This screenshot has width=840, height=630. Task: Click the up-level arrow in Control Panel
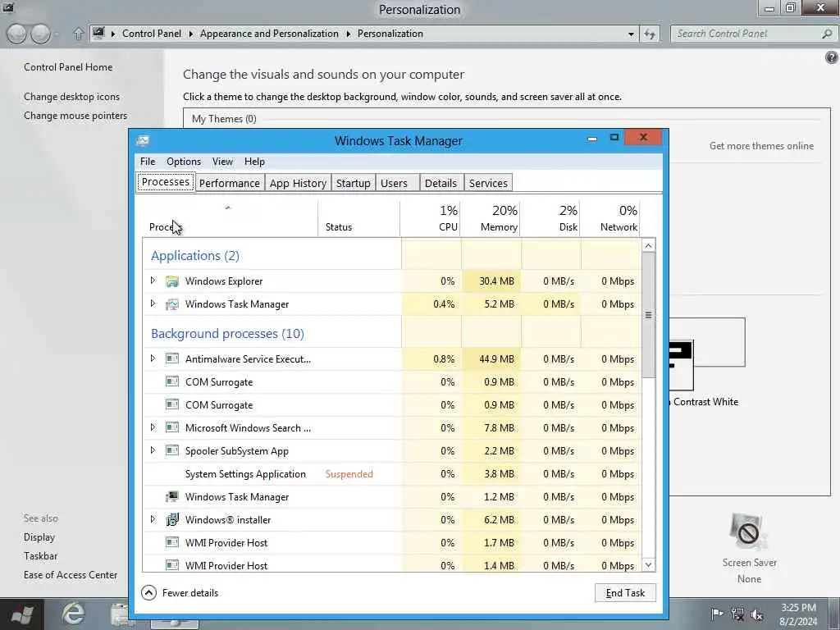pyautogui.click(x=78, y=34)
